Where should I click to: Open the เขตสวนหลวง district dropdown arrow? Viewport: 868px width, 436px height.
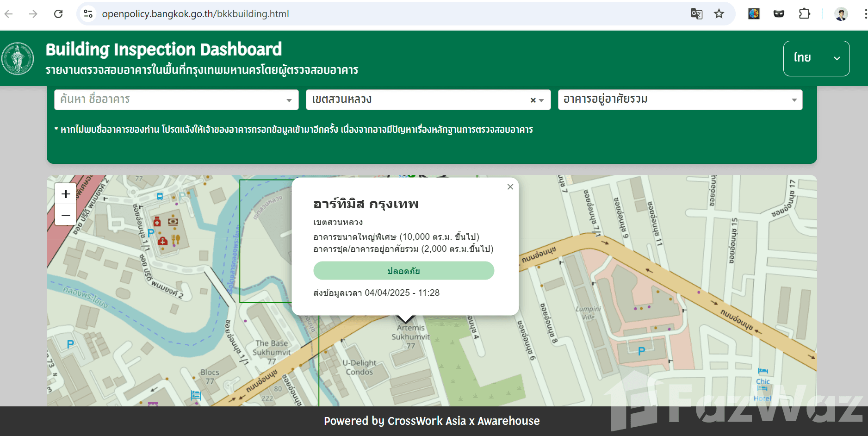(x=541, y=100)
